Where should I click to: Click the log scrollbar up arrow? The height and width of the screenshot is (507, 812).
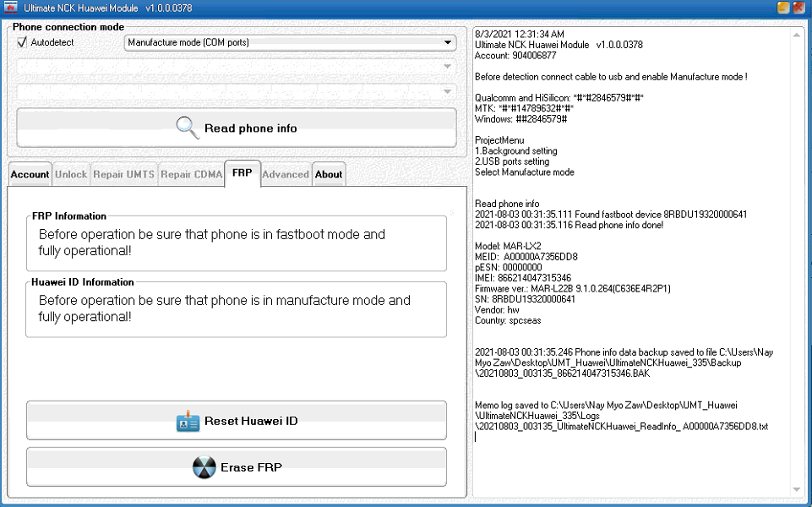point(797,35)
